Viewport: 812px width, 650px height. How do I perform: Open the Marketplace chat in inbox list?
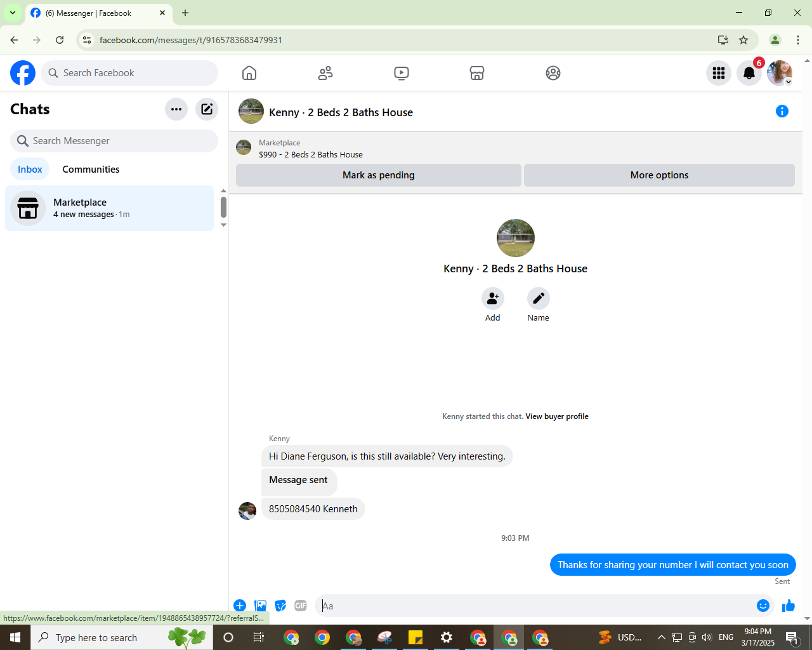110,208
